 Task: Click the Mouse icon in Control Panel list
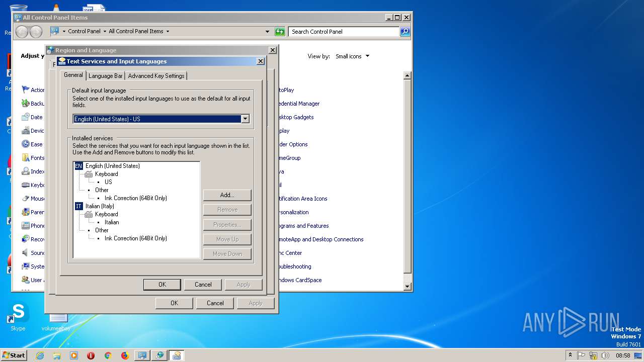[26, 199]
